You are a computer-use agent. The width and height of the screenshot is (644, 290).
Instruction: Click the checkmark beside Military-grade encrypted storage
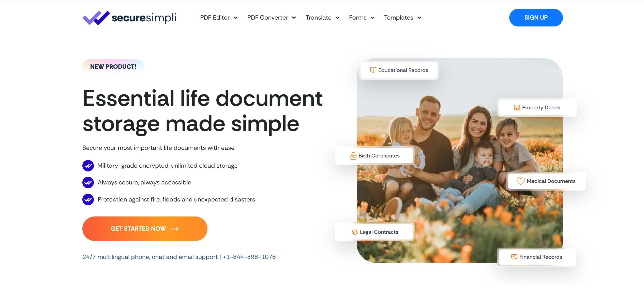[88, 166]
